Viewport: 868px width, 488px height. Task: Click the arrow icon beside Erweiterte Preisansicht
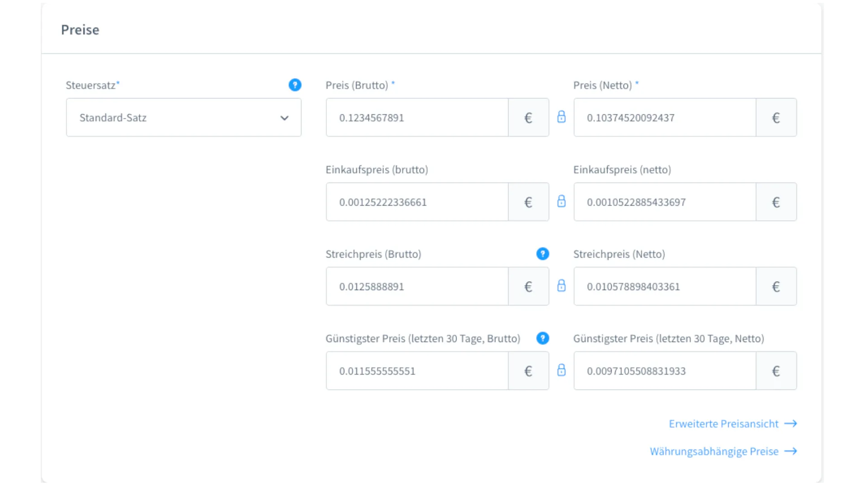(791, 423)
